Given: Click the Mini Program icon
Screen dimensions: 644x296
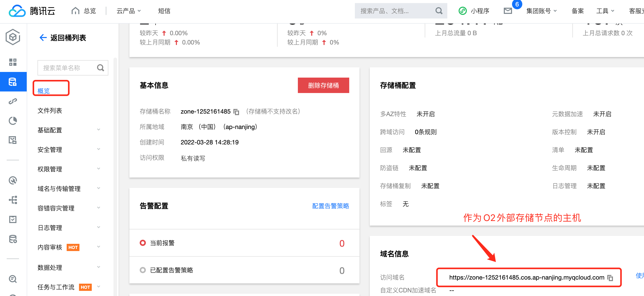Looking at the screenshot, I should (x=463, y=11).
